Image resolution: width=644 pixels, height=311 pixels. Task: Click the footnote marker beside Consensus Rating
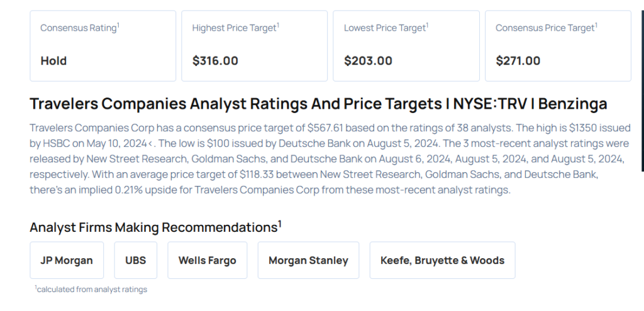(x=118, y=25)
